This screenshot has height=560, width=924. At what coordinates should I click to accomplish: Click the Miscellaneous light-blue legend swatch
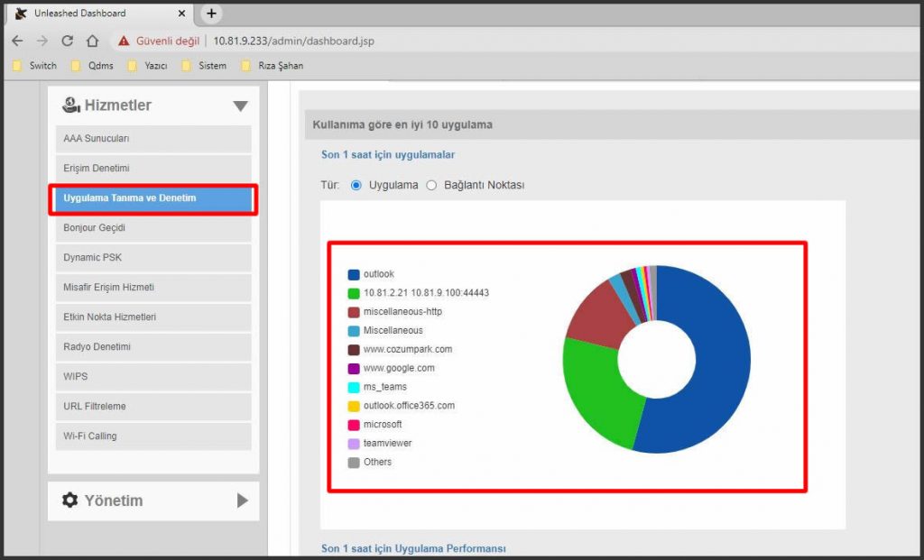click(354, 331)
